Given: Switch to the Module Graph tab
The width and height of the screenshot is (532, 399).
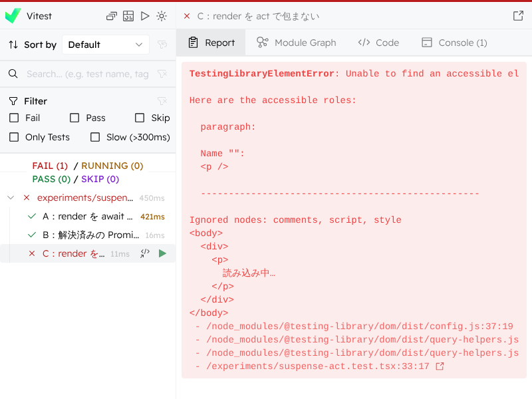Looking at the screenshot, I should click(x=297, y=43).
